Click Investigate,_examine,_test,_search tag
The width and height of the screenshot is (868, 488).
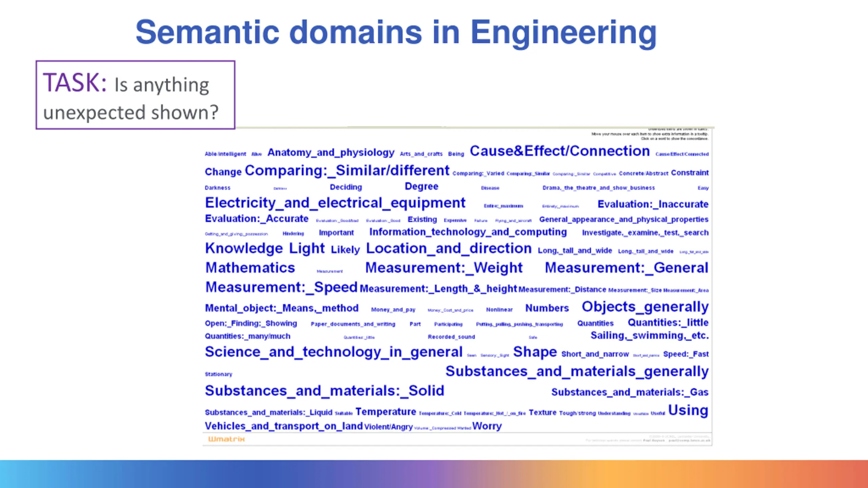click(645, 233)
